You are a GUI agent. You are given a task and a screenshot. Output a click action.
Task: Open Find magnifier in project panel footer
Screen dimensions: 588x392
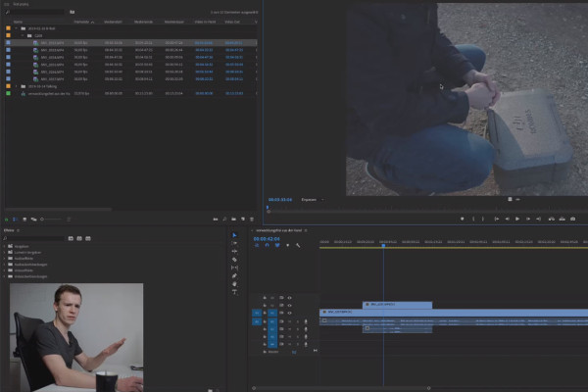224,220
